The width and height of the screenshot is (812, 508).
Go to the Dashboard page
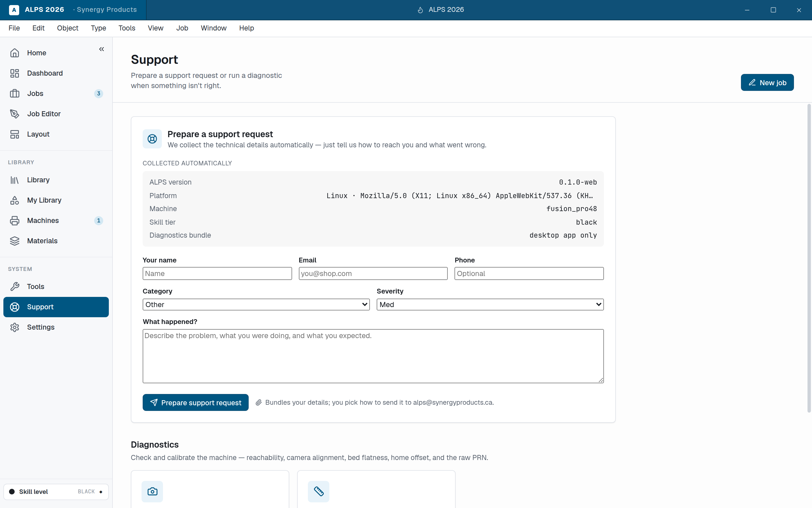(x=56, y=73)
